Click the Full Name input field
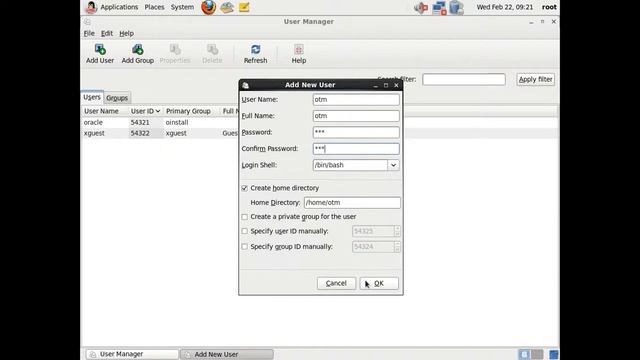 pyautogui.click(x=356, y=116)
